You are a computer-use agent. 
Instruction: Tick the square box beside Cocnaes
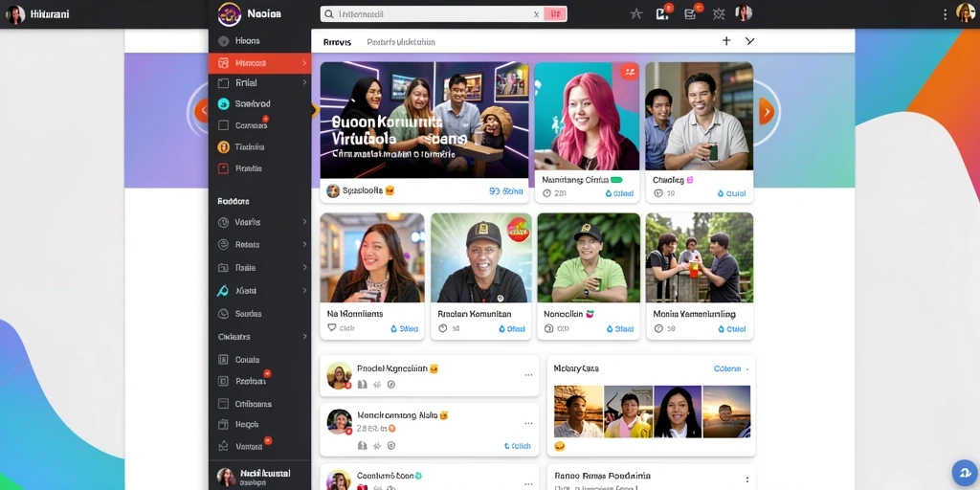[223, 125]
